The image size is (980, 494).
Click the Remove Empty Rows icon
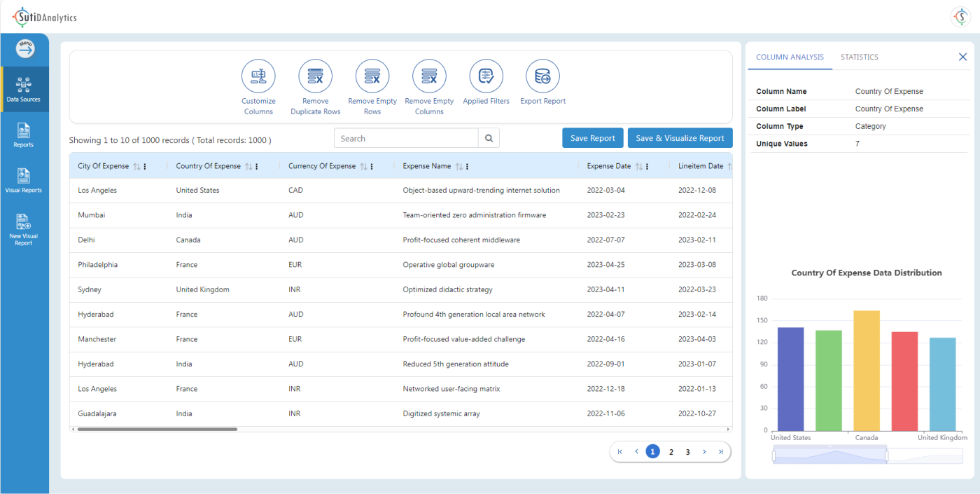click(372, 76)
